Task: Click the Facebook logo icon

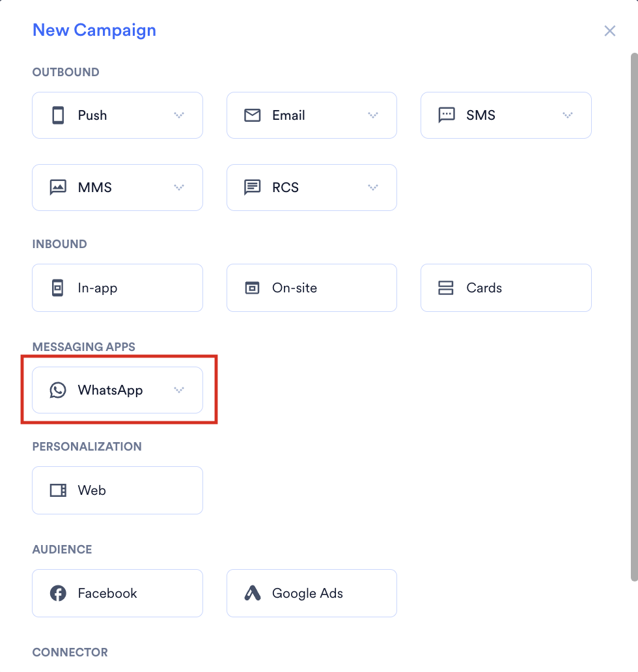Action: [58, 593]
